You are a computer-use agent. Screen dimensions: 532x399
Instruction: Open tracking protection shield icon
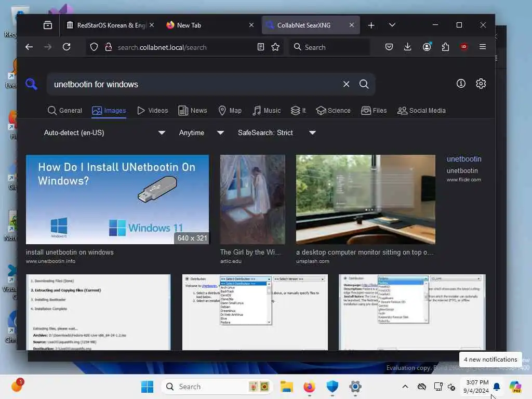tap(94, 47)
